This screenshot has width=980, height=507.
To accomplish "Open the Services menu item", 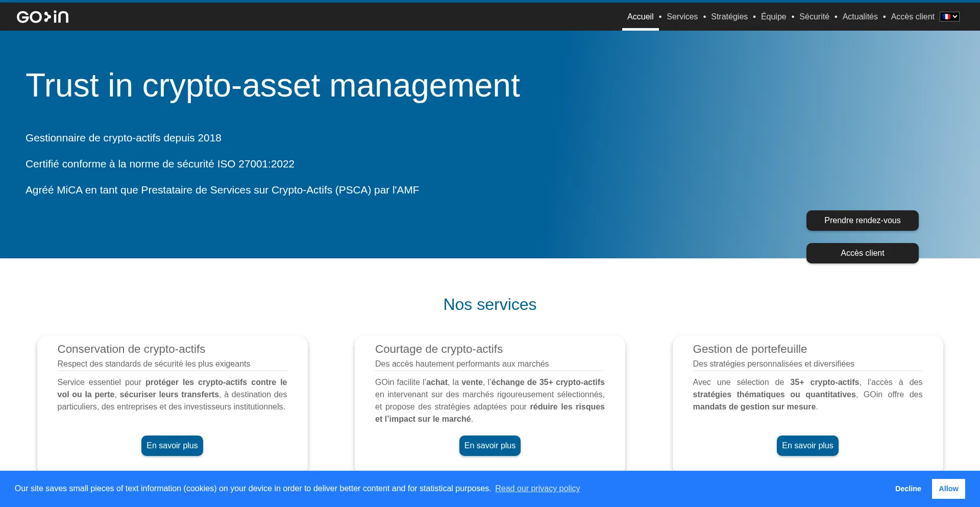I will coord(682,17).
